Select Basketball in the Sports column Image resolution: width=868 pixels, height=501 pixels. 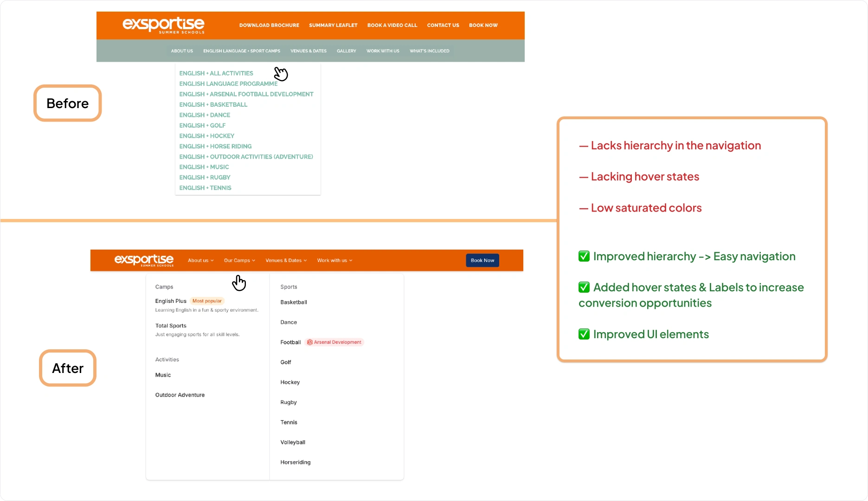click(294, 302)
